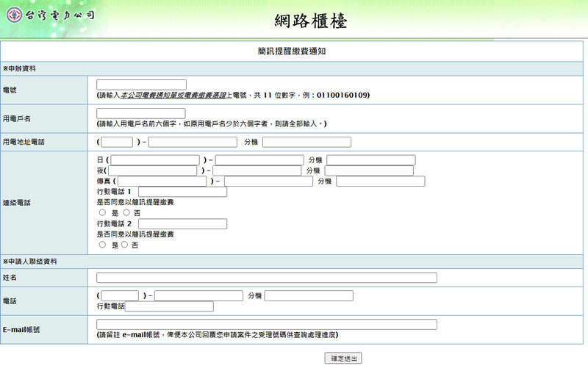
Task: Select 否 for 行動電話 1 SMS reminder
Action: tap(126, 212)
